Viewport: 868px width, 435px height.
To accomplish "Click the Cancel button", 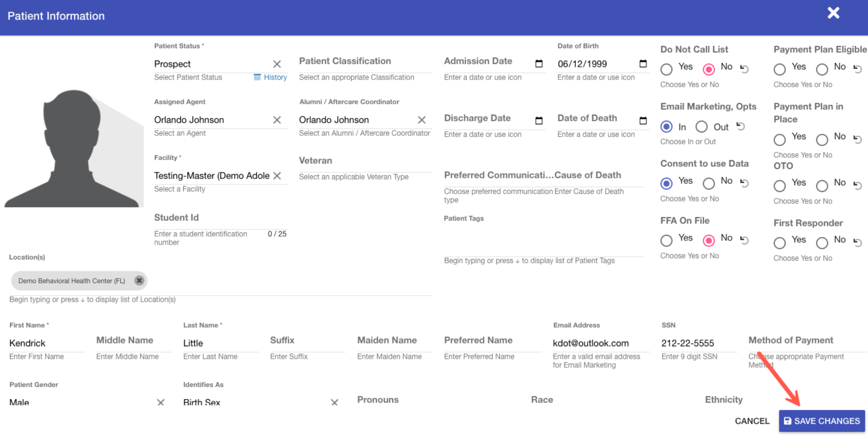I will tap(752, 421).
